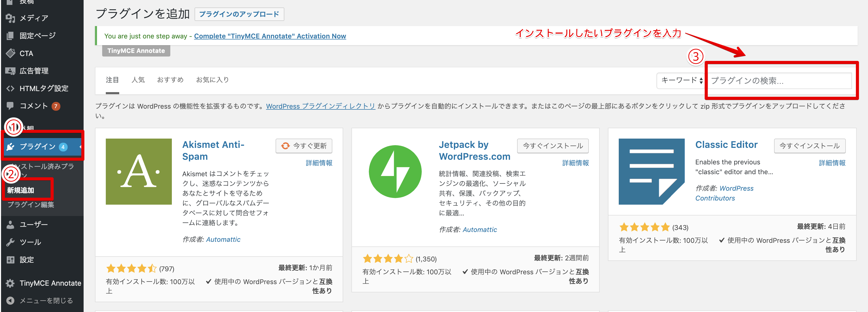Click Complete TinyMCE Annotate Activation Now link
The height and width of the screenshot is (312, 868).
click(x=270, y=36)
